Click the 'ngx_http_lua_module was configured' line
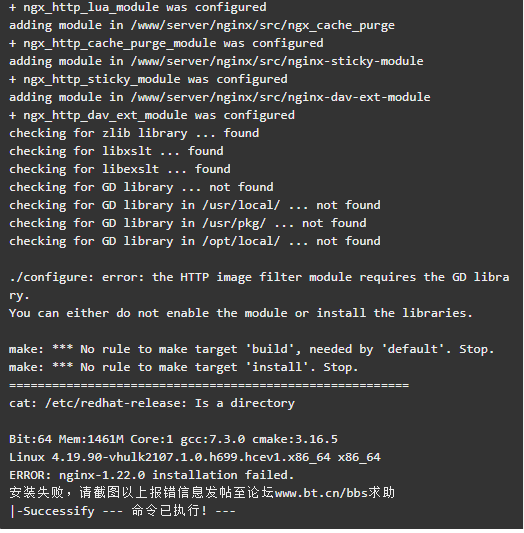This screenshot has height=533, width=524. (x=138, y=7)
